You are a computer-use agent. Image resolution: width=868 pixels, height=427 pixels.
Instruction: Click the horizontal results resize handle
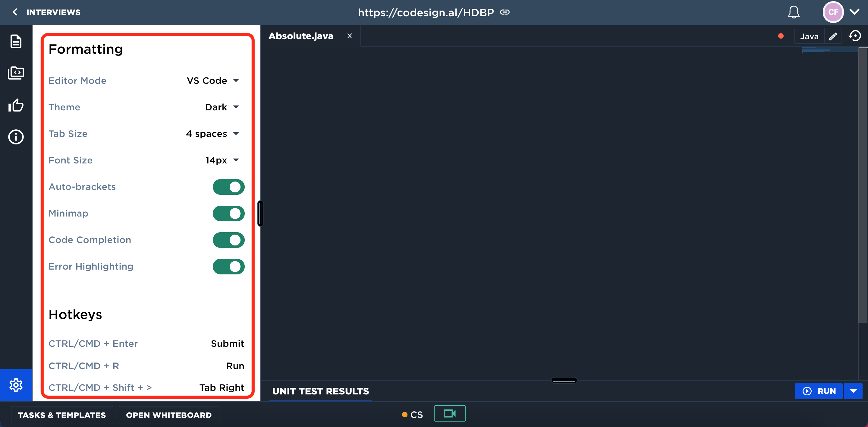pyautogui.click(x=564, y=380)
